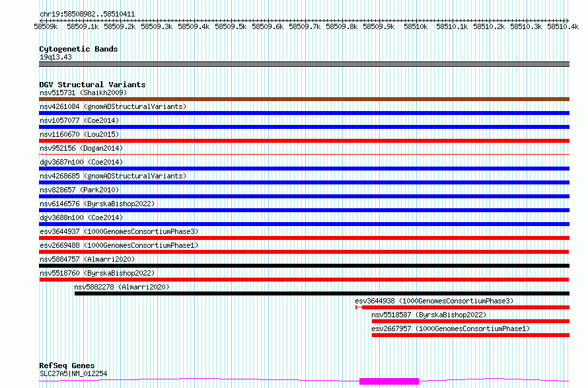The width and height of the screenshot is (588, 388).
Task: Click the red bar under nsv1160670
Action: pos(304,141)
